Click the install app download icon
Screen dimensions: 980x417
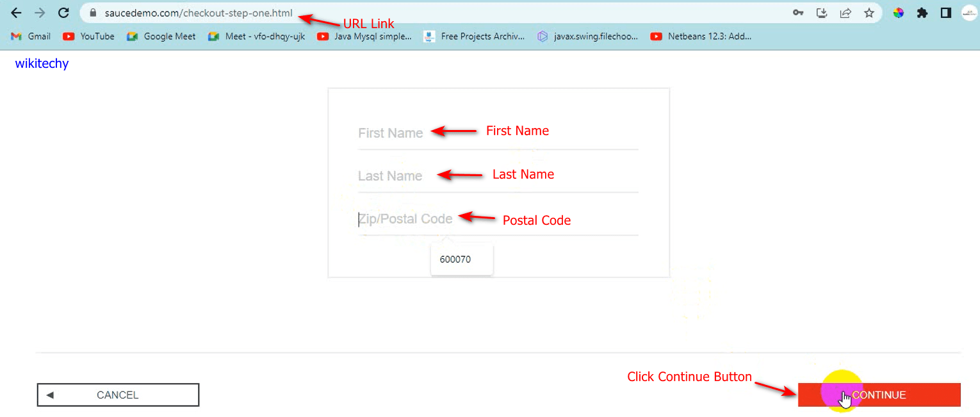(822, 13)
